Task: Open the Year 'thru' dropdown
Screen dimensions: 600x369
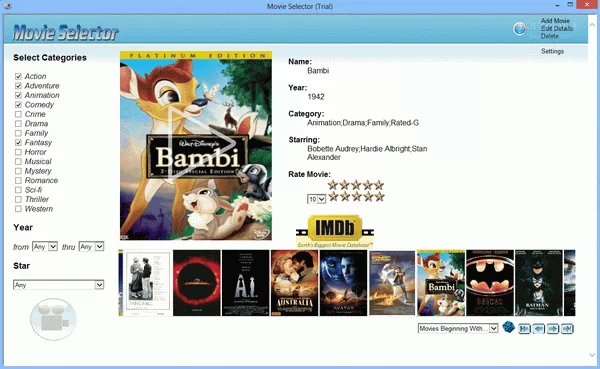Action: tap(91, 247)
